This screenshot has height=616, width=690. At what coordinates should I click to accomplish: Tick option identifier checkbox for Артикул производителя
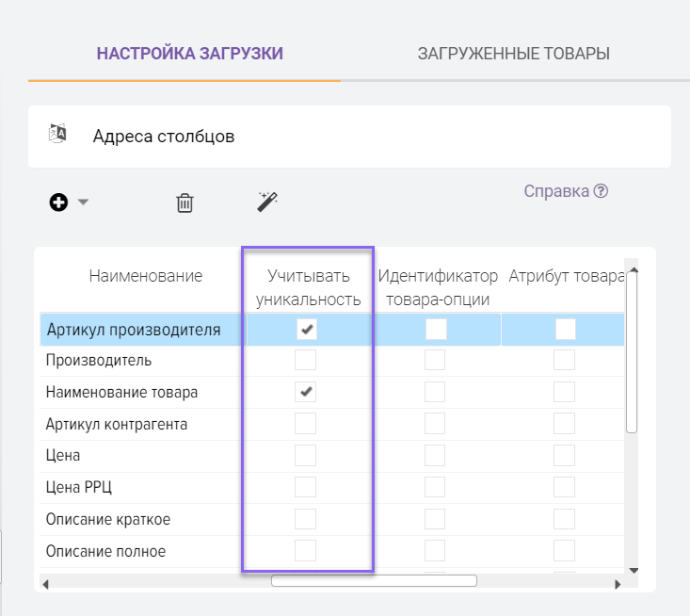tap(435, 329)
